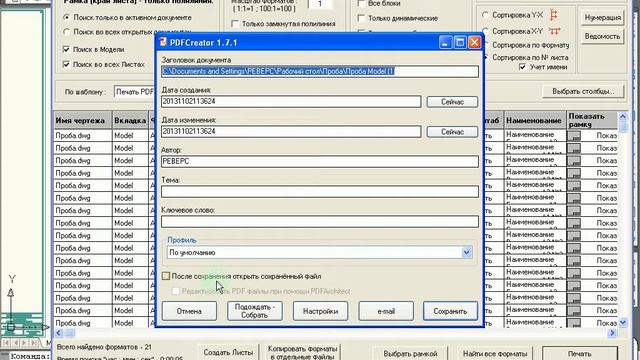Close the PDFCreator dialog

pyautogui.click(x=474, y=42)
